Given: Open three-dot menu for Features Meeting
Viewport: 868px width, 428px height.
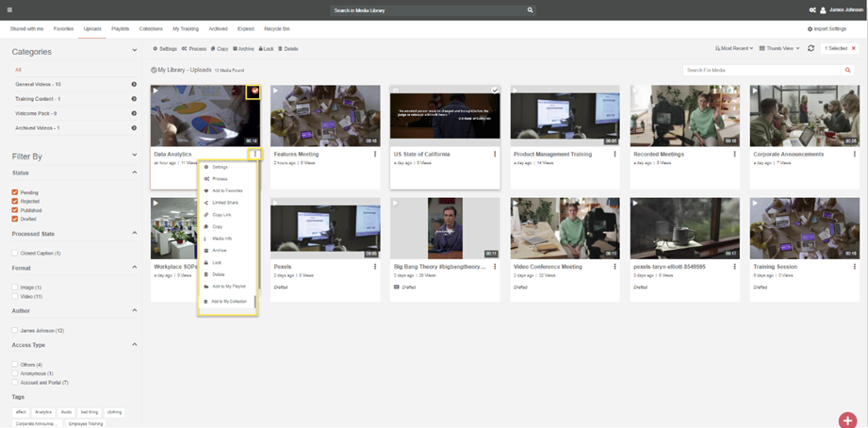Looking at the screenshot, I should tap(375, 155).
